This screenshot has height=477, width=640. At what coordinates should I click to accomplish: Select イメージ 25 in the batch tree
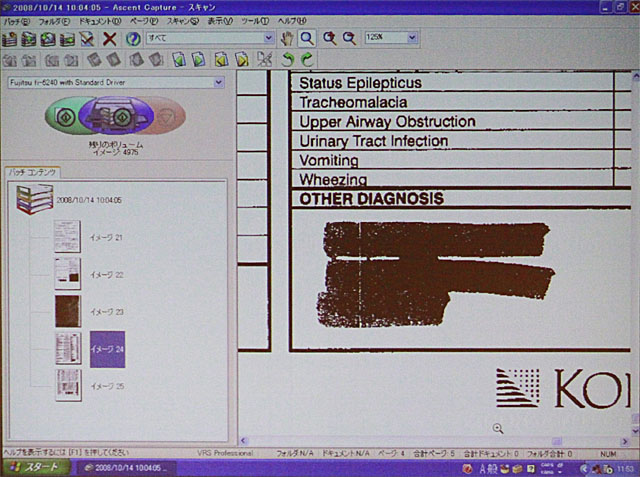pyautogui.click(x=107, y=386)
